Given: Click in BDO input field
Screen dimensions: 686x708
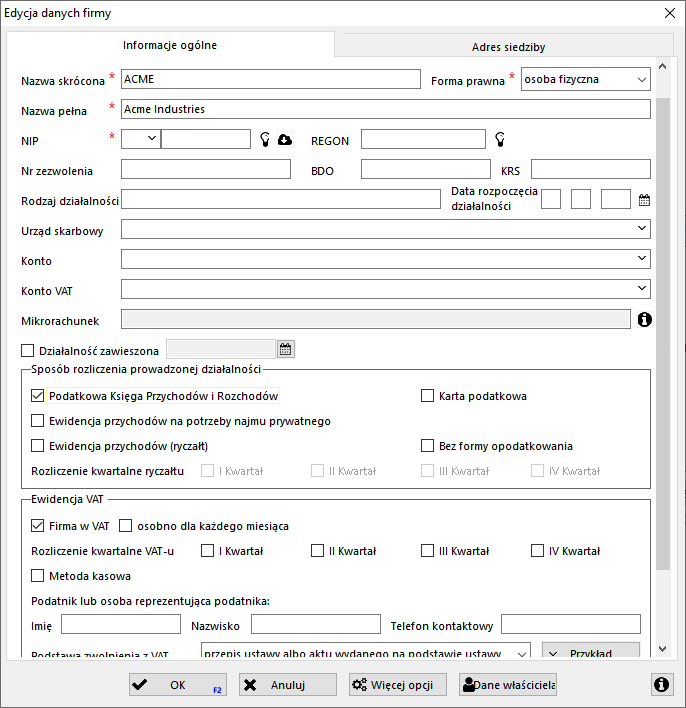Looking at the screenshot, I should click(x=426, y=169).
